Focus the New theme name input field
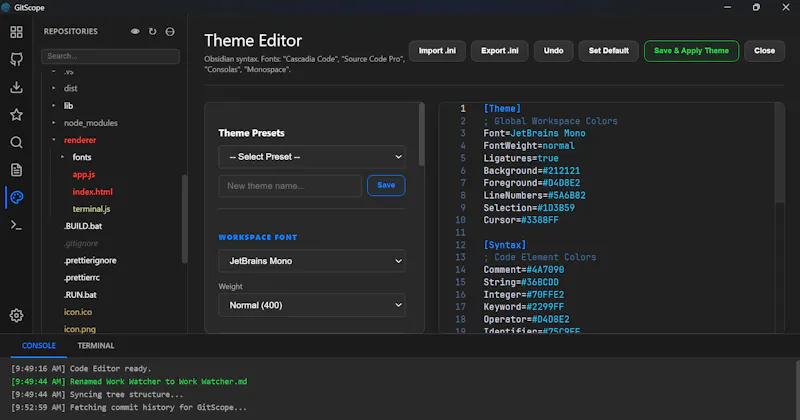The image size is (800, 420). tap(290, 186)
